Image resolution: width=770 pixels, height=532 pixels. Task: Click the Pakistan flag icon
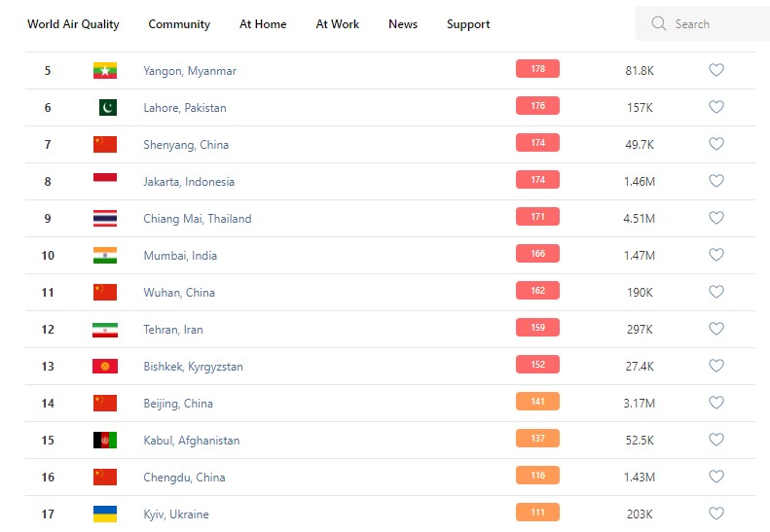point(106,108)
